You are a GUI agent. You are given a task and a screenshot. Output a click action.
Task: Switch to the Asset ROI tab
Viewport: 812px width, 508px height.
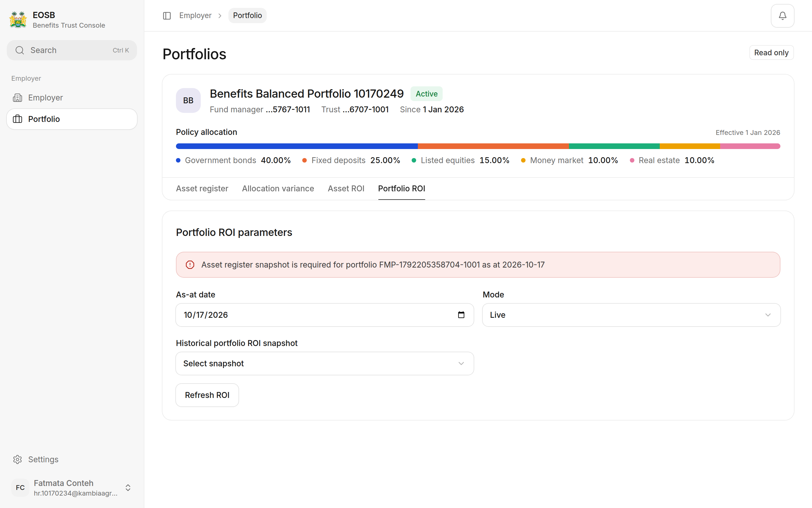click(x=346, y=189)
